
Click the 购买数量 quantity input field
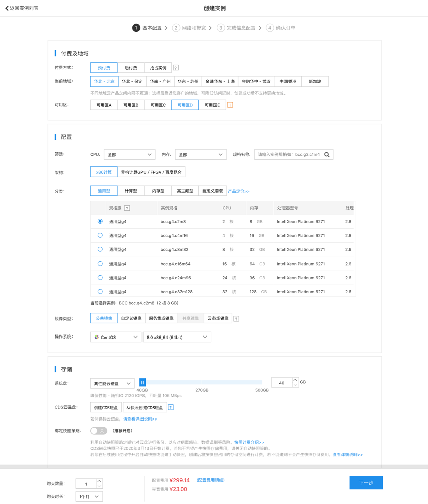tap(86, 484)
